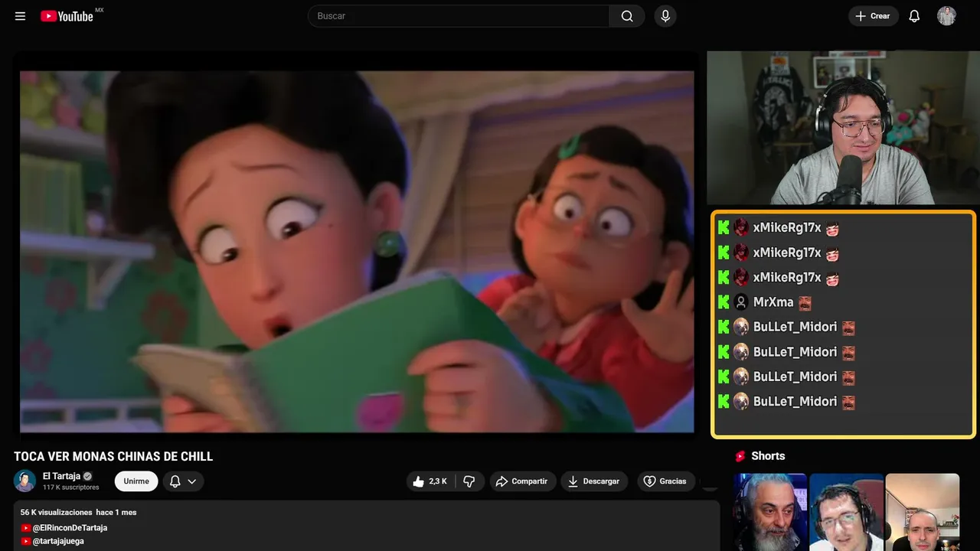Screen dimensions: 980x551
Task: Click the Gracias button
Action: (665, 481)
